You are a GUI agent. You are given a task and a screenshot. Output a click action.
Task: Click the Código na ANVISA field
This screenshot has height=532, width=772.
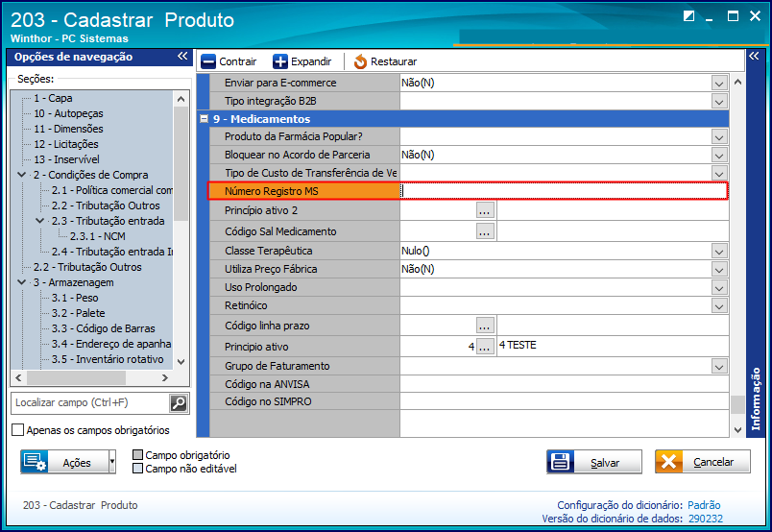coord(565,384)
